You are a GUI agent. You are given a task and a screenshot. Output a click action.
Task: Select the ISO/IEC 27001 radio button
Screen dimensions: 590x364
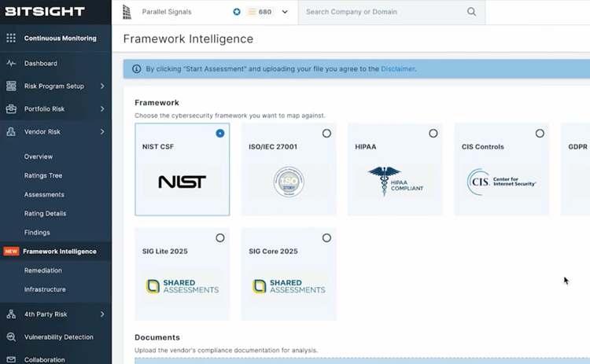click(326, 134)
